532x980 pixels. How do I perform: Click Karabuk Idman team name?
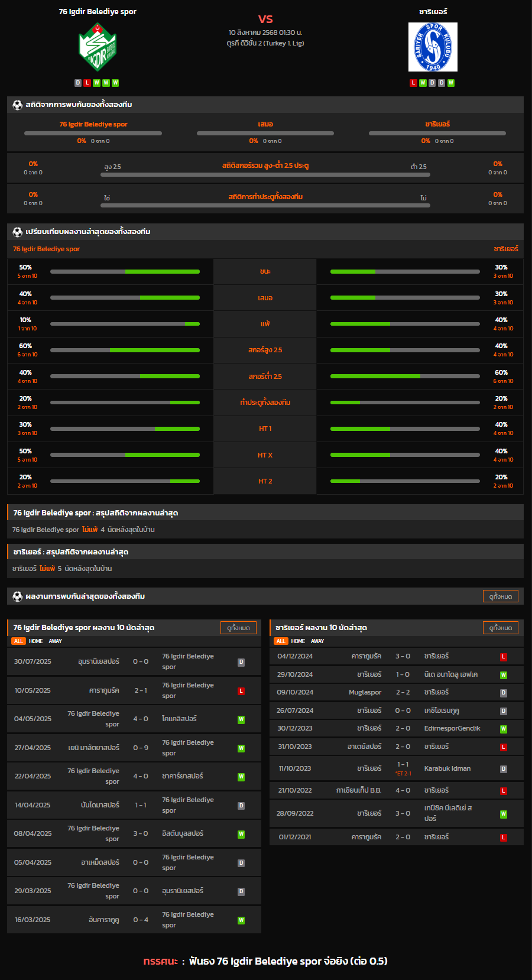[447, 768]
